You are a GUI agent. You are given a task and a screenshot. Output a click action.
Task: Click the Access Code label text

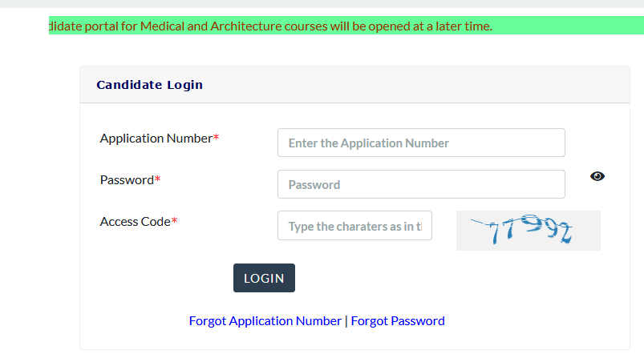click(x=135, y=222)
